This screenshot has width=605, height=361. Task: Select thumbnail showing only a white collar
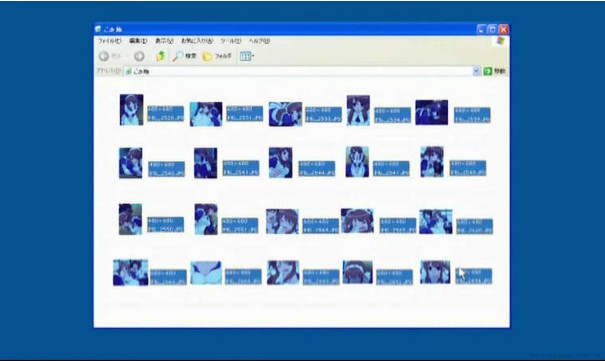click(x=206, y=273)
